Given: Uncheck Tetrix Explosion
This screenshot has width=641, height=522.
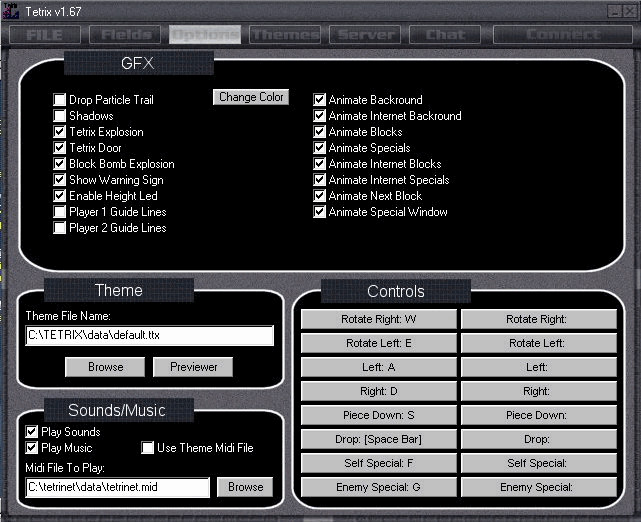Looking at the screenshot, I should [60, 131].
